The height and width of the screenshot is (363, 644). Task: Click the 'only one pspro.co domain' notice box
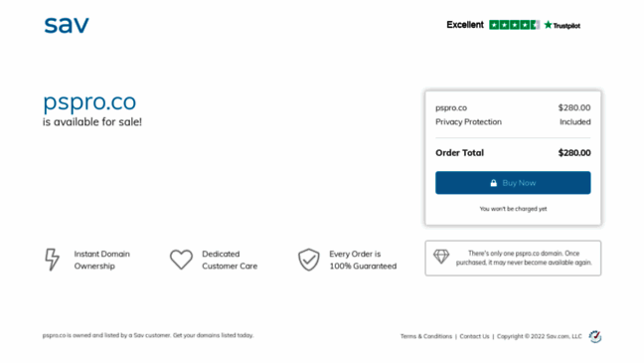point(513,259)
